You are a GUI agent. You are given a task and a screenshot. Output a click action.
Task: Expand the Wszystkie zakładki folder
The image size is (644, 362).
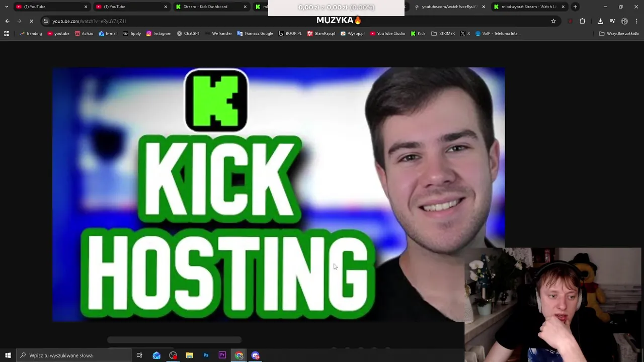click(619, 34)
